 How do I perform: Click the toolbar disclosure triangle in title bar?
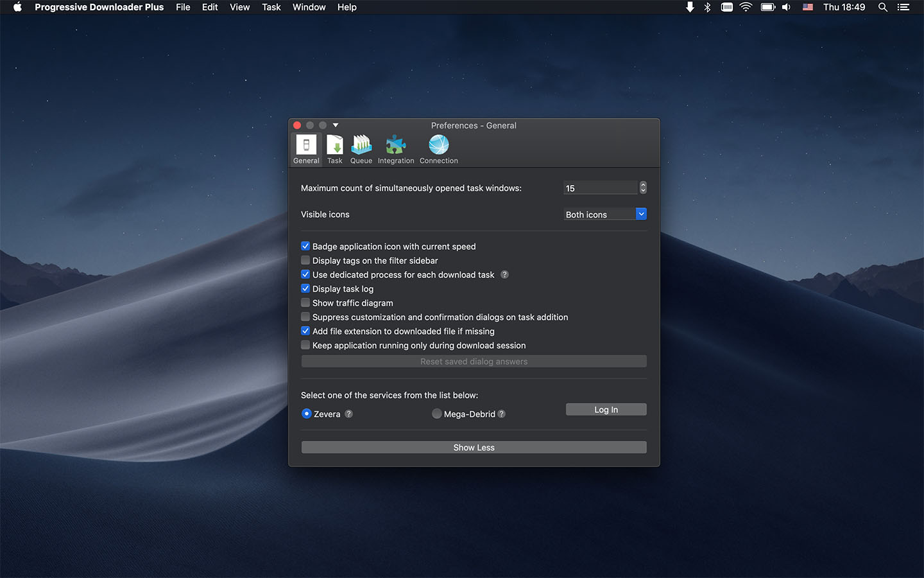[x=336, y=125]
